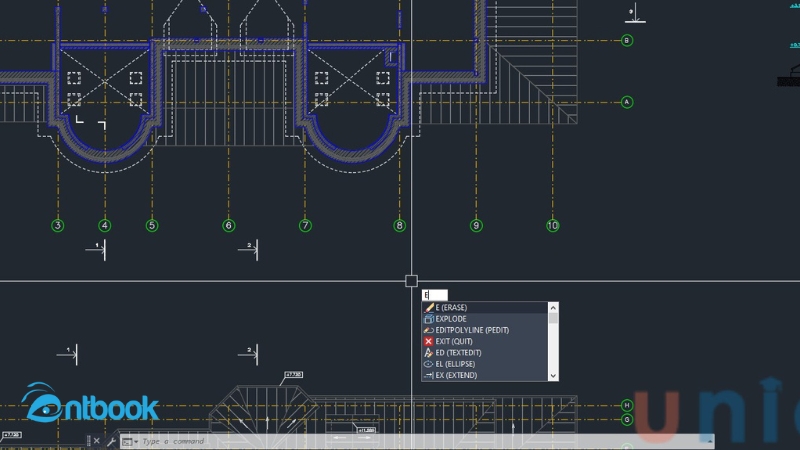Select grid bubble labeled 8
800x450 pixels.
click(399, 226)
